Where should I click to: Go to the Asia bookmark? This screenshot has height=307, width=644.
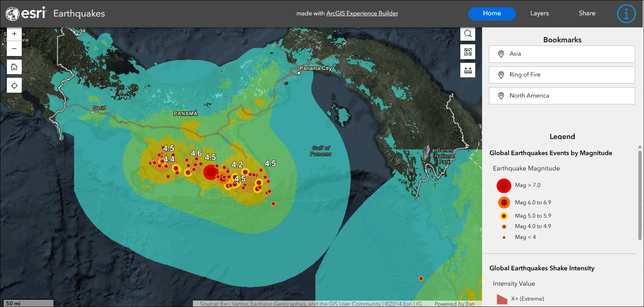pyautogui.click(x=562, y=54)
